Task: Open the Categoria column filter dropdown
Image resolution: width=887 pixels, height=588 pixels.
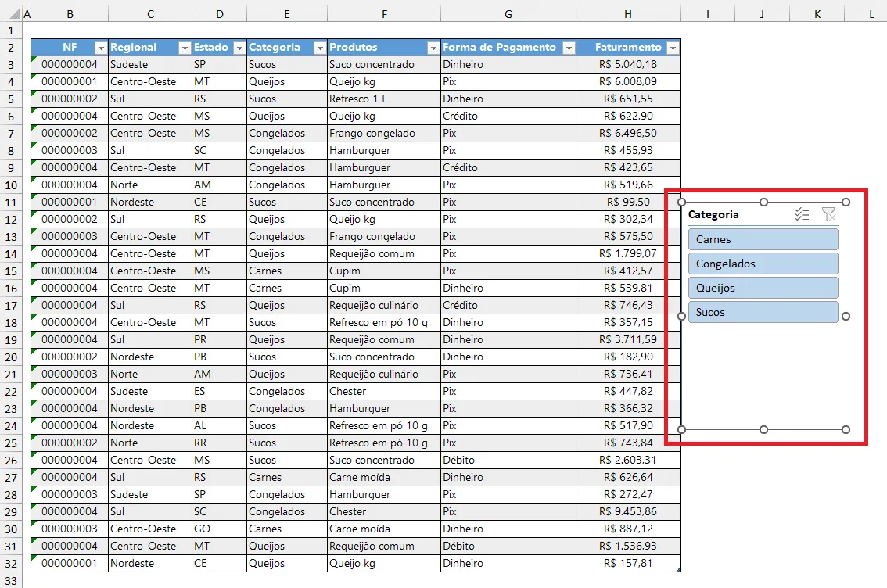Action: [320, 48]
